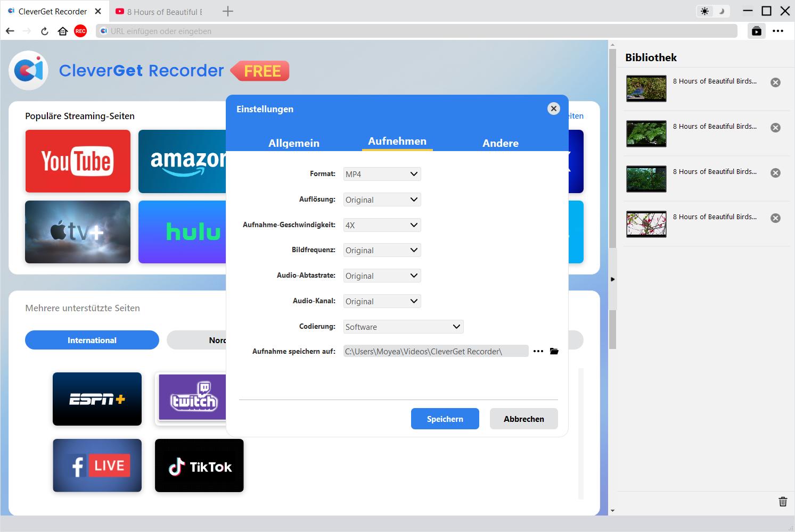Reload the page with the refresh icon
Viewport: 795px width, 532px height.
point(45,31)
